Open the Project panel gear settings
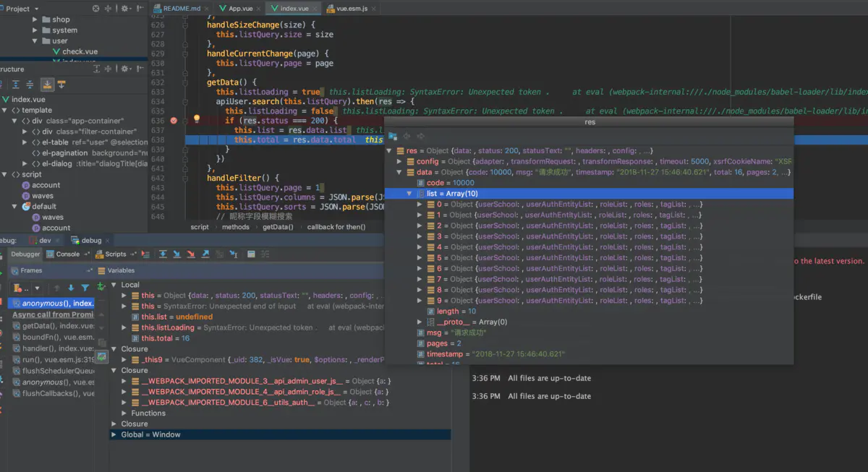 pos(124,9)
